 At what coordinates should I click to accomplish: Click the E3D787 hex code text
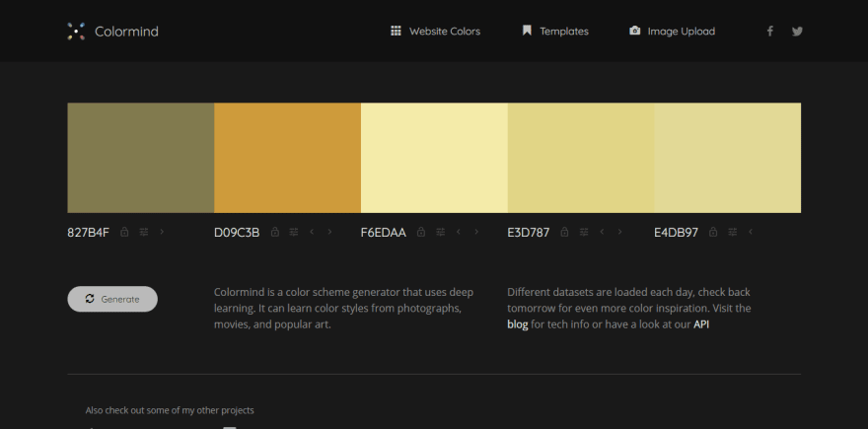528,233
